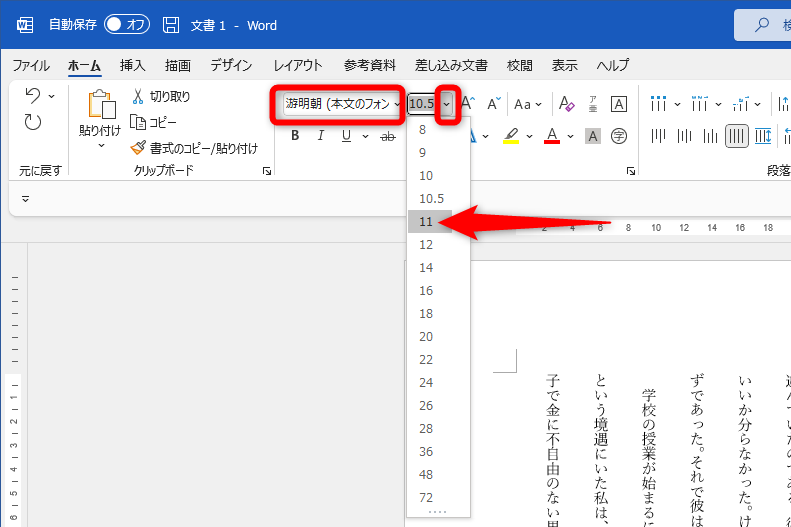Switch to the 描画 (Draw) tab
This screenshot has height=527, width=791.
tap(178, 66)
